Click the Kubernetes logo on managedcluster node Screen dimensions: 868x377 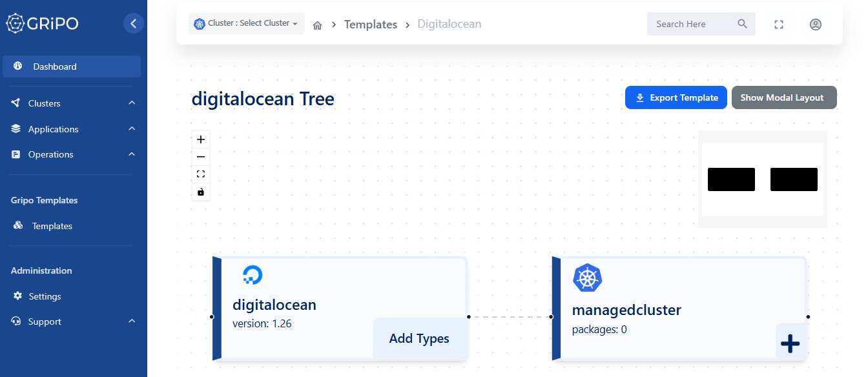pos(587,278)
